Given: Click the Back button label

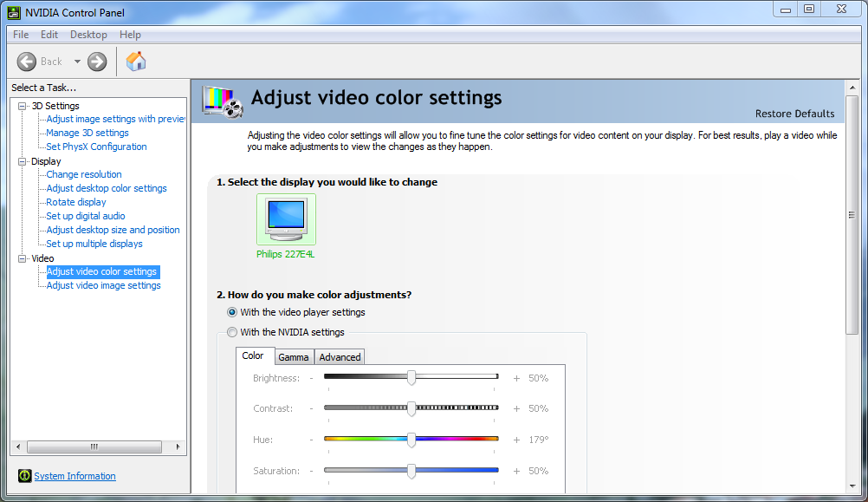Looking at the screenshot, I should click(51, 62).
